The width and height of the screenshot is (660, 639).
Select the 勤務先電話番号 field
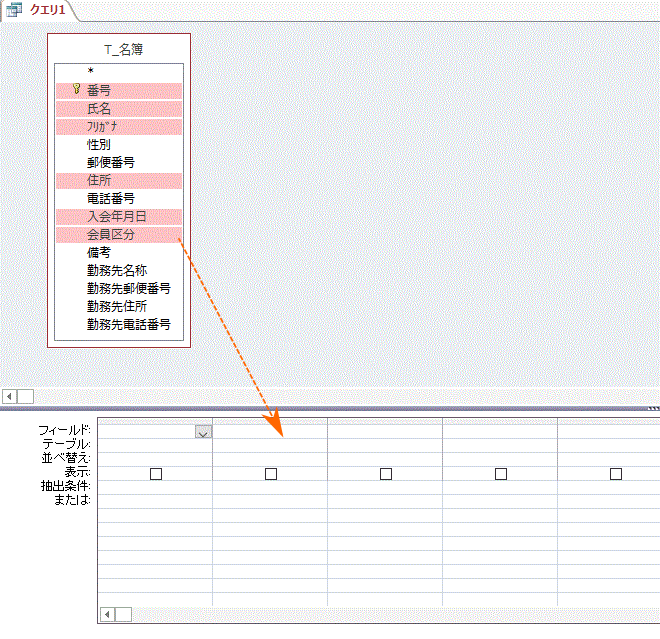(x=119, y=325)
